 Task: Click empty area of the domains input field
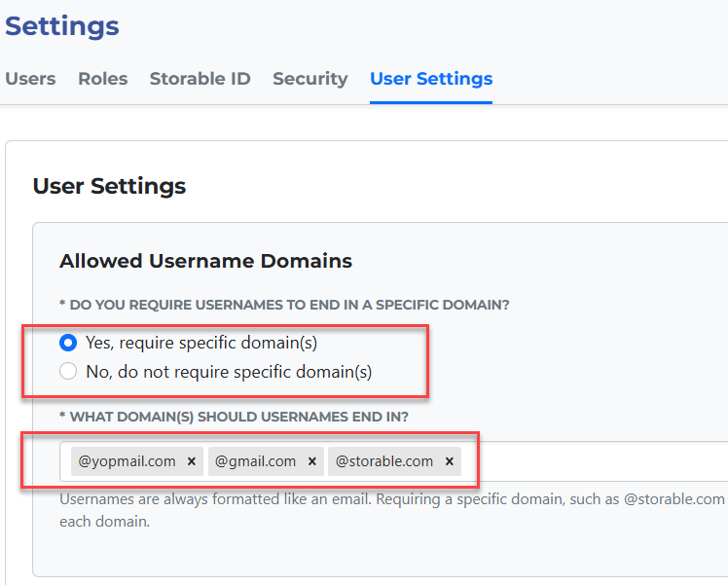594,461
